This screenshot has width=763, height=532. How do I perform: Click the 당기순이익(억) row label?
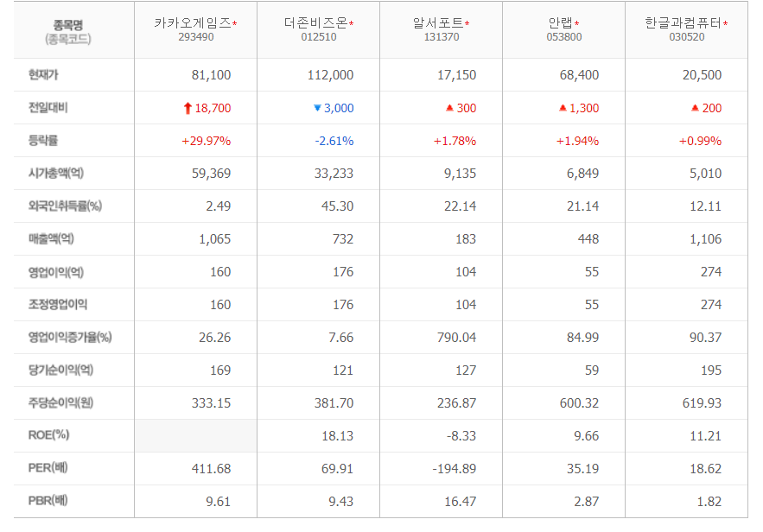(x=60, y=370)
